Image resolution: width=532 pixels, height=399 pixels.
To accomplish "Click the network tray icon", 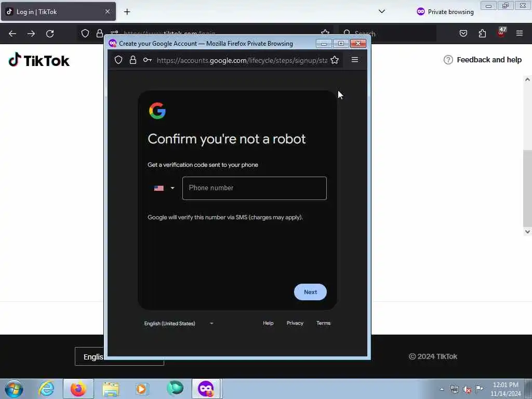I will coord(454,390).
